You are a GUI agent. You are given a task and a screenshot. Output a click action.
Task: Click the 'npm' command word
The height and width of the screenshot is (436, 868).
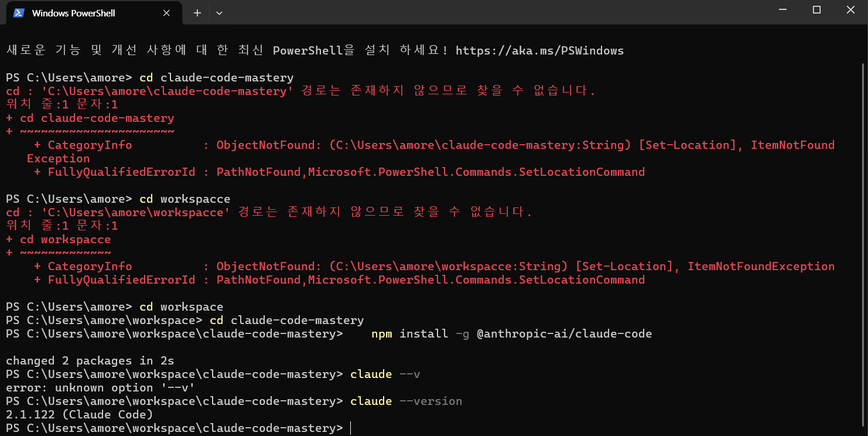(382, 333)
